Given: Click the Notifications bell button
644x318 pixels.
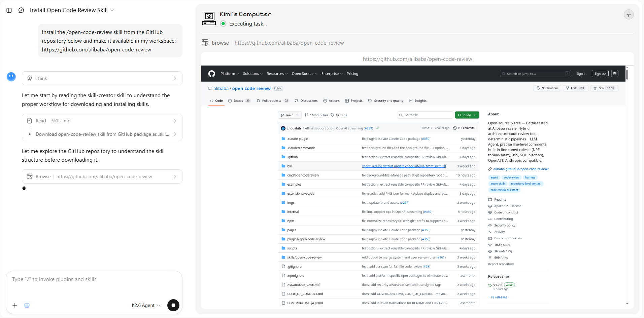Looking at the screenshot, I should [547, 88].
